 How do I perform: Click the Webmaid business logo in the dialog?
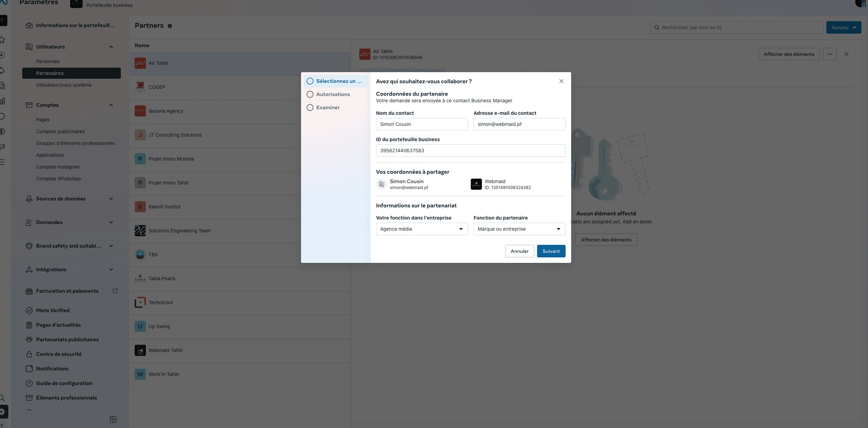(x=476, y=184)
